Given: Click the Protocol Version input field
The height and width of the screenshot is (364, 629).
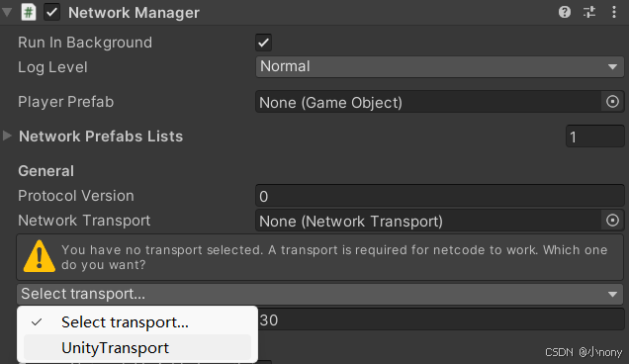Looking at the screenshot, I should (440, 196).
